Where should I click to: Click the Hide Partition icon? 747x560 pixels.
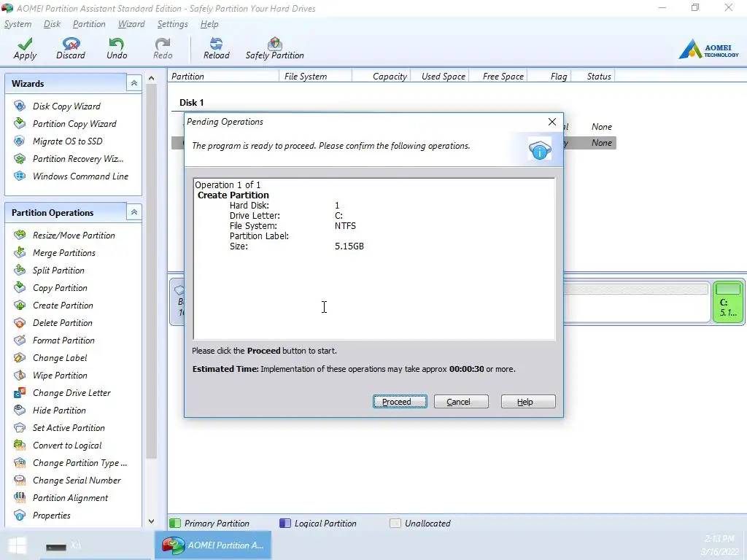20,410
